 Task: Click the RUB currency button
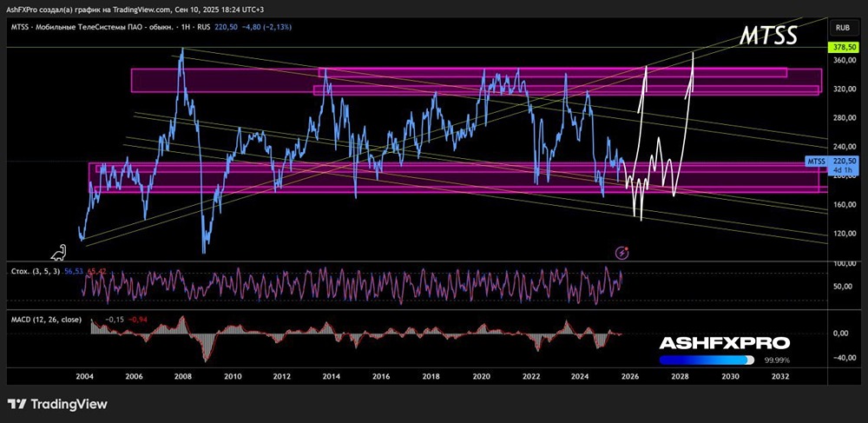pyautogui.click(x=843, y=27)
